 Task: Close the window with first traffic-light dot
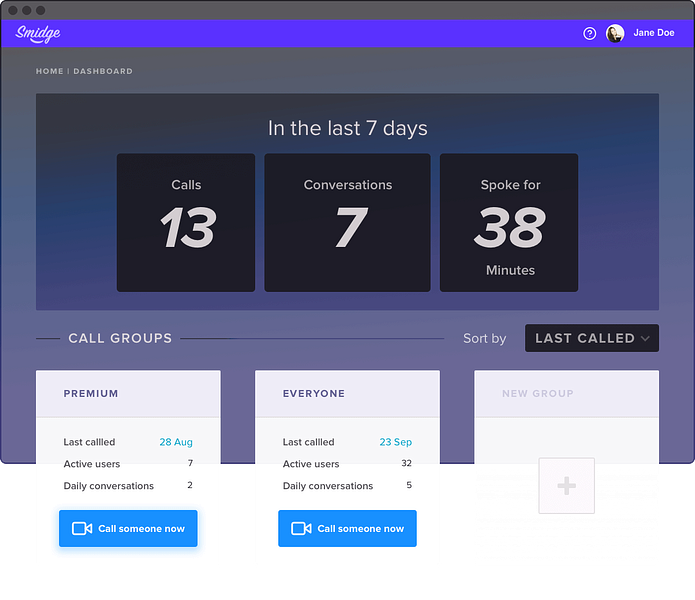[x=13, y=10]
